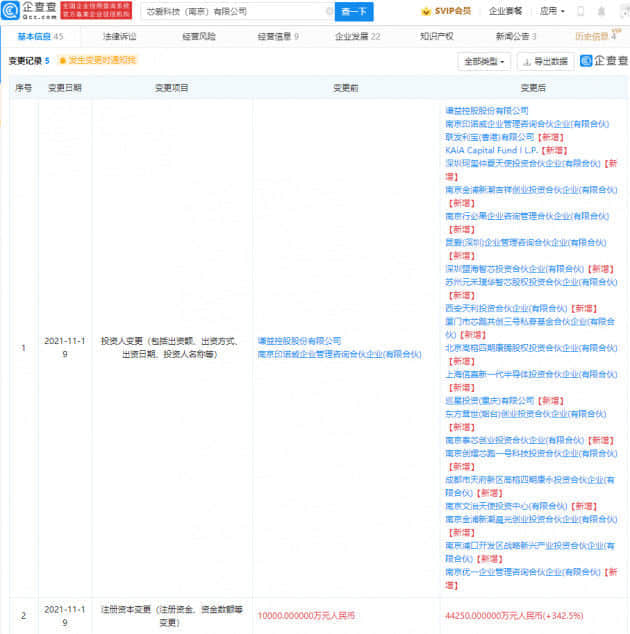Click 10000.000000万元人民币 value in row 2

coord(306,616)
